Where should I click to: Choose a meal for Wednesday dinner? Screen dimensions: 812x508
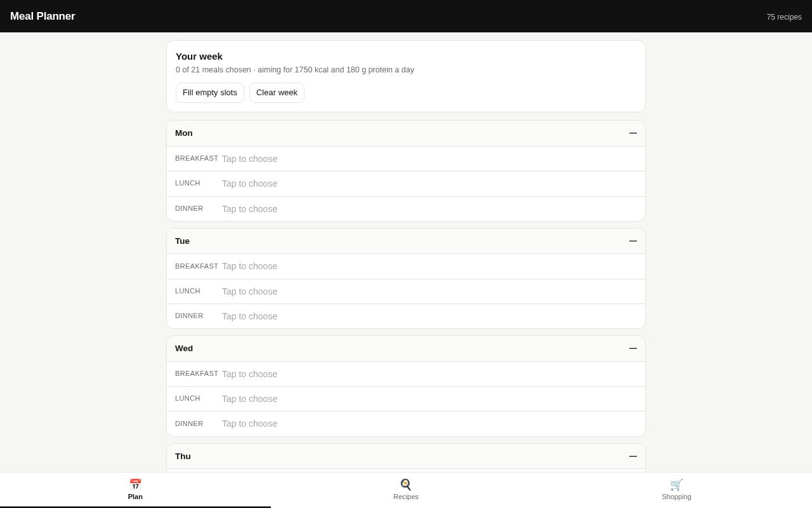(x=406, y=424)
